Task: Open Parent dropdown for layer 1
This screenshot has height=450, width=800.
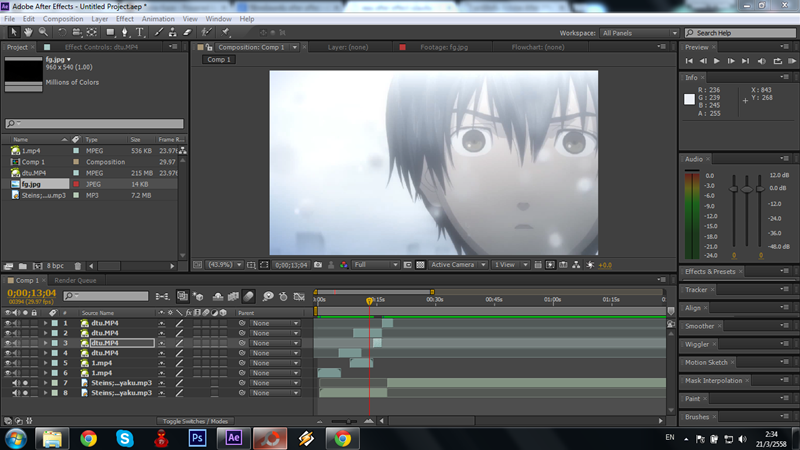Action: pos(274,323)
